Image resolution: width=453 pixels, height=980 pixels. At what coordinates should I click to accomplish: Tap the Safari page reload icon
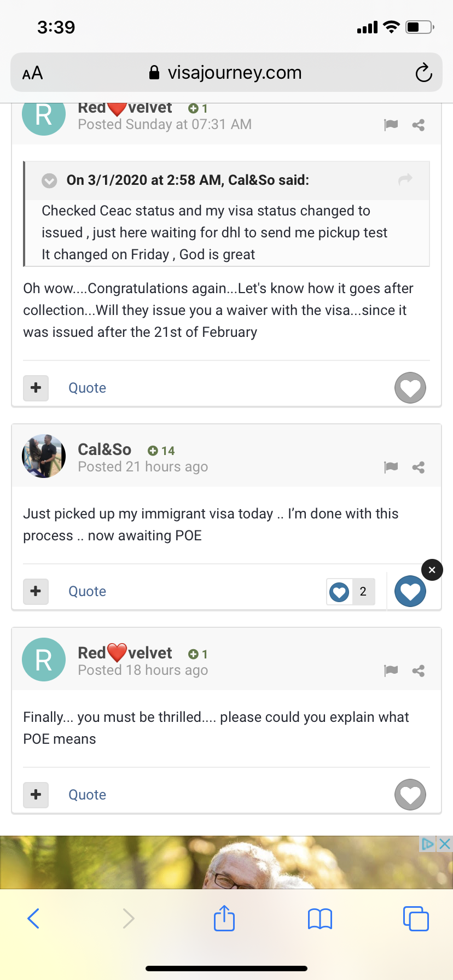[x=423, y=72]
